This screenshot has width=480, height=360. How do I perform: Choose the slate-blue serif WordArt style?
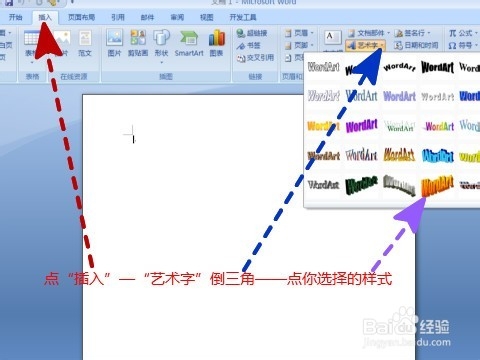point(361,97)
